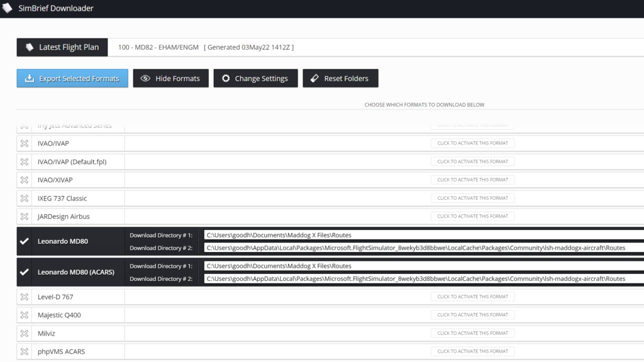Click the download icon on Export Selected Formats

pyautogui.click(x=29, y=79)
